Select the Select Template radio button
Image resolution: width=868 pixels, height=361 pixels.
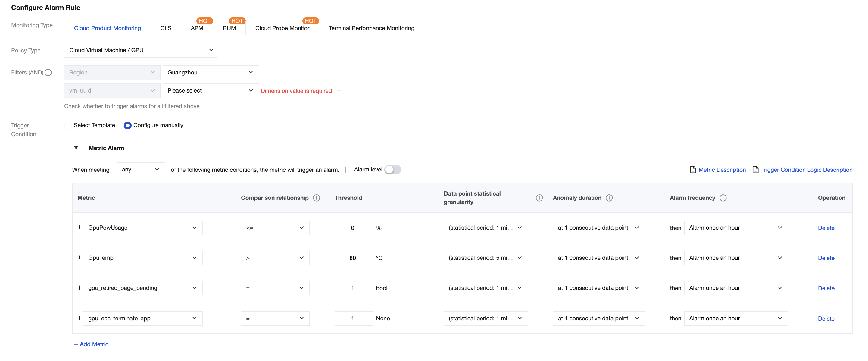click(68, 125)
